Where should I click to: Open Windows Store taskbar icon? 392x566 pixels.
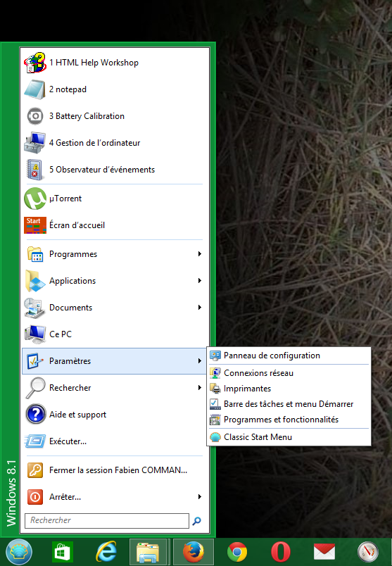[x=63, y=553]
